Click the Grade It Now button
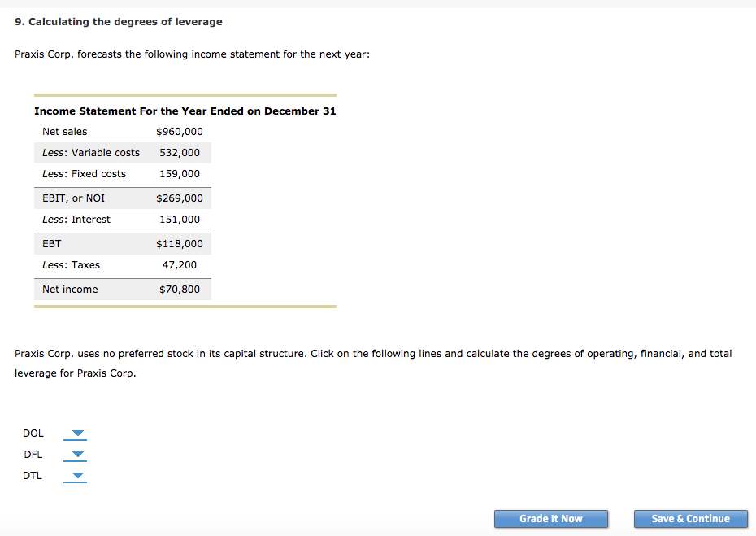 click(x=551, y=519)
